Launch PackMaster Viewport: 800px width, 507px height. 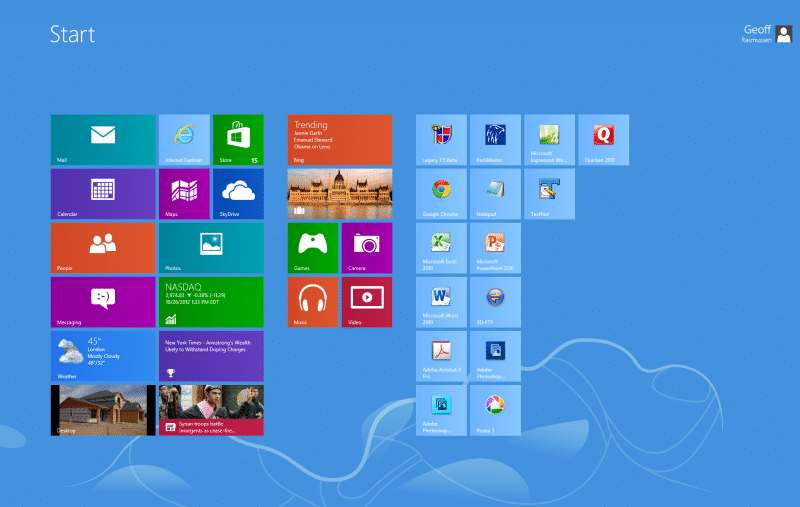click(x=495, y=140)
